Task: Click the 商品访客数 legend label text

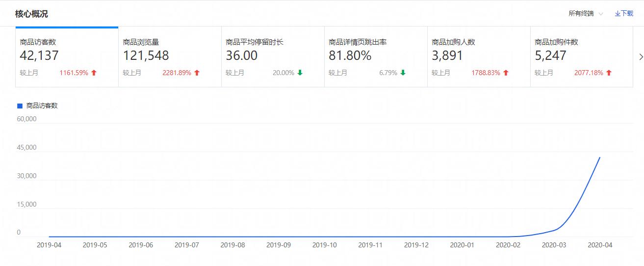Action: (x=42, y=106)
